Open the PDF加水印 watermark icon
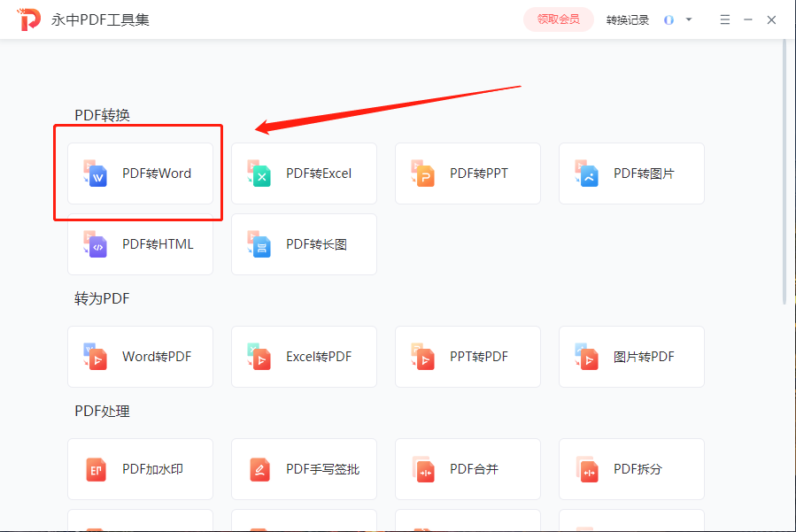This screenshot has height=532, width=796. pyautogui.click(x=96, y=469)
